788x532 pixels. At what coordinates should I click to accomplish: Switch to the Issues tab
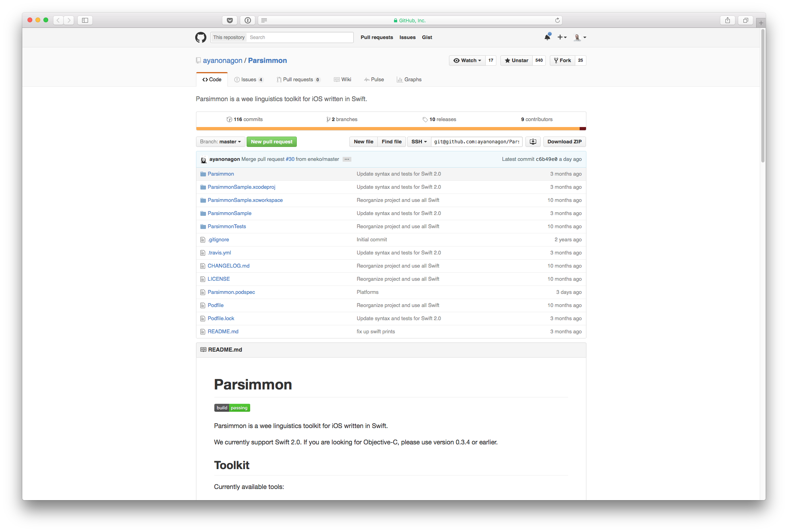coord(249,80)
